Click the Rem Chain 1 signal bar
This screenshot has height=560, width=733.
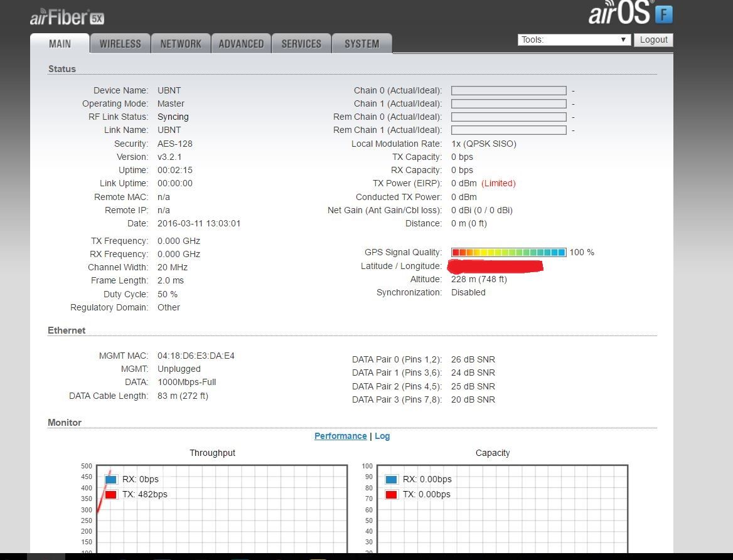coord(508,130)
